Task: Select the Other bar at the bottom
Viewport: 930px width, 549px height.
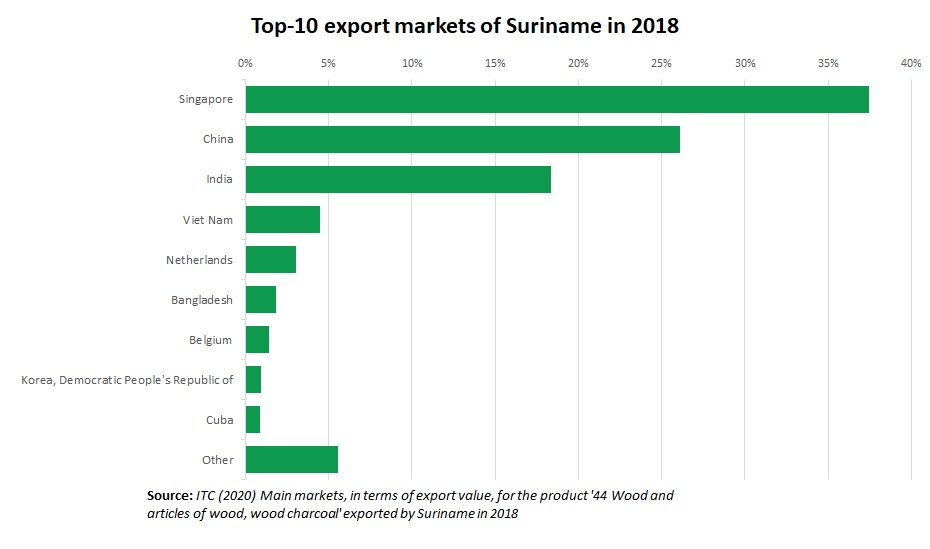Action: (291, 459)
